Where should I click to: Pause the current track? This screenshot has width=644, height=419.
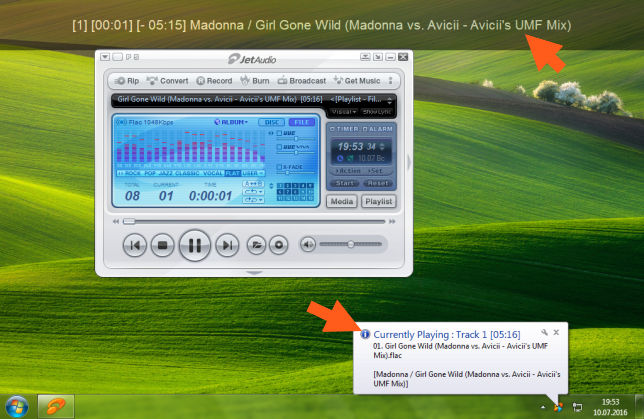[195, 245]
